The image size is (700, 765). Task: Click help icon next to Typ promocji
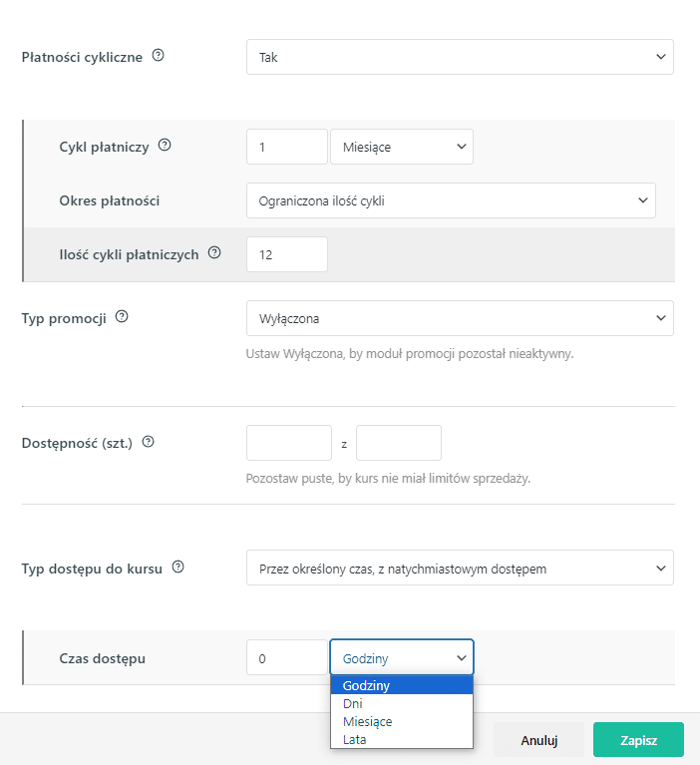click(122, 317)
